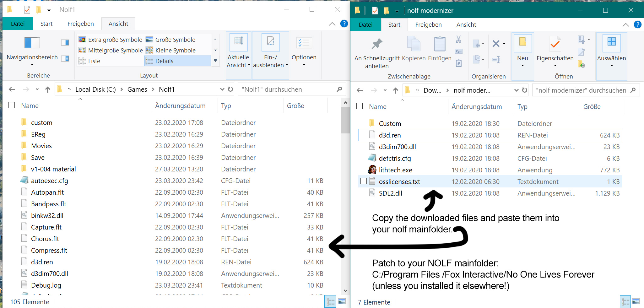
Task: Toggle preview pane icon in Nolf1 ribbon
Action: pyautogui.click(x=65, y=43)
